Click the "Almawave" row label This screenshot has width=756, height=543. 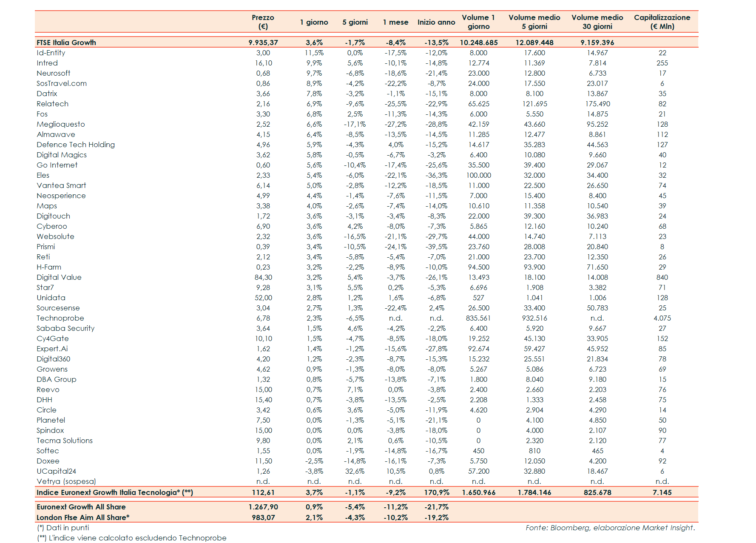pyautogui.click(x=56, y=134)
